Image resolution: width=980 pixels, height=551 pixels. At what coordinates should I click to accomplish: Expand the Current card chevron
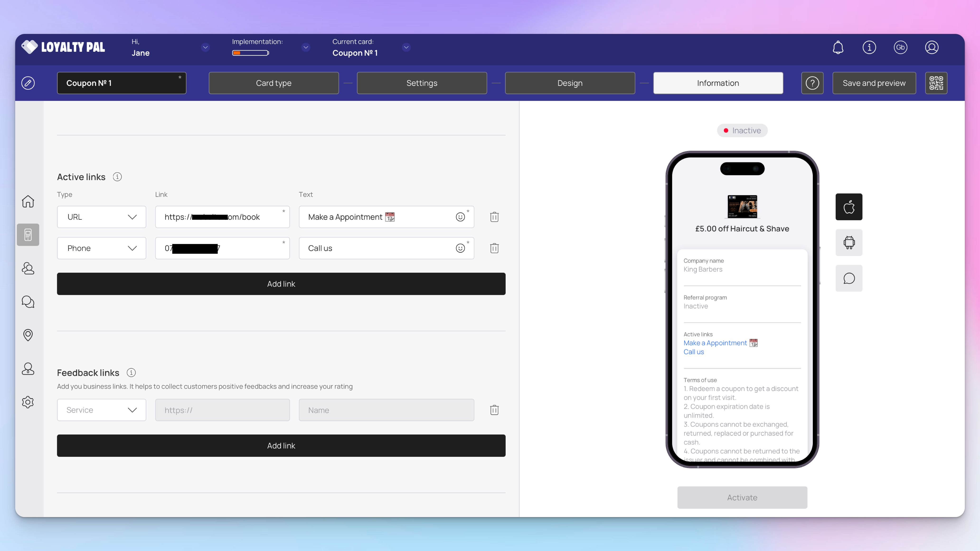(x=406, y=47)
